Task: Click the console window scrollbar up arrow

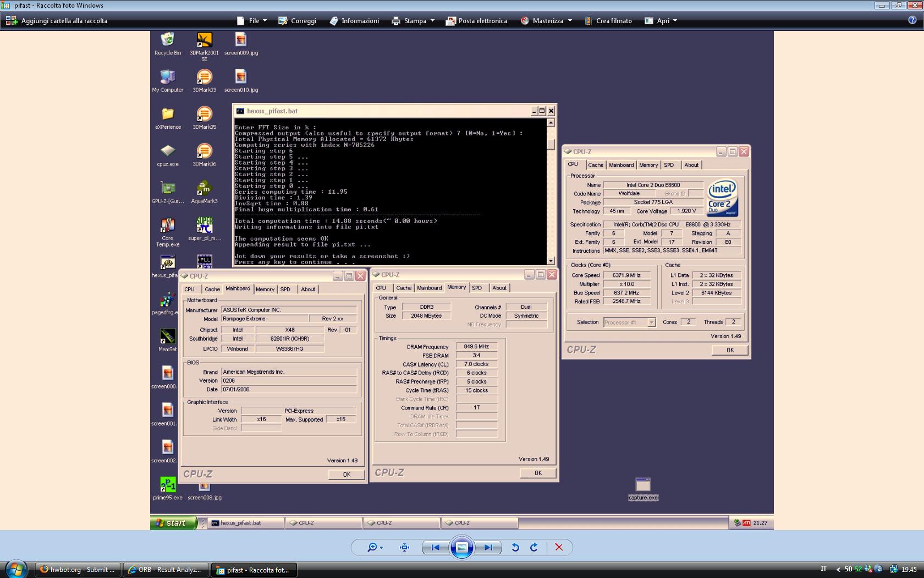Action: 551,123
